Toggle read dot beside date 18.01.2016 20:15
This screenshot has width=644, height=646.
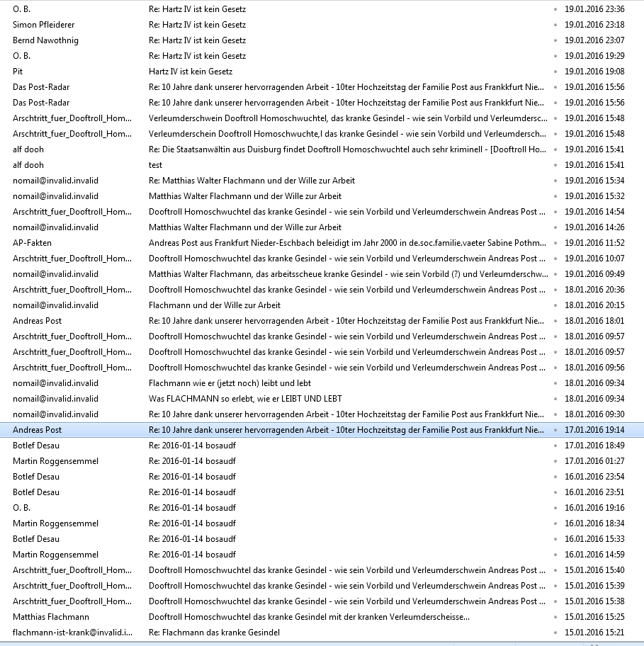555,305
